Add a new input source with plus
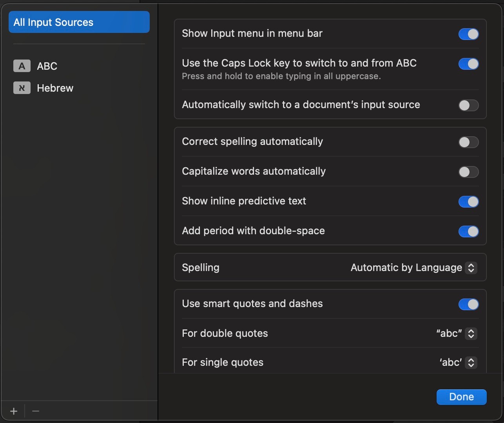The width and height of the screenshot is (504, 423). [14, 411]
